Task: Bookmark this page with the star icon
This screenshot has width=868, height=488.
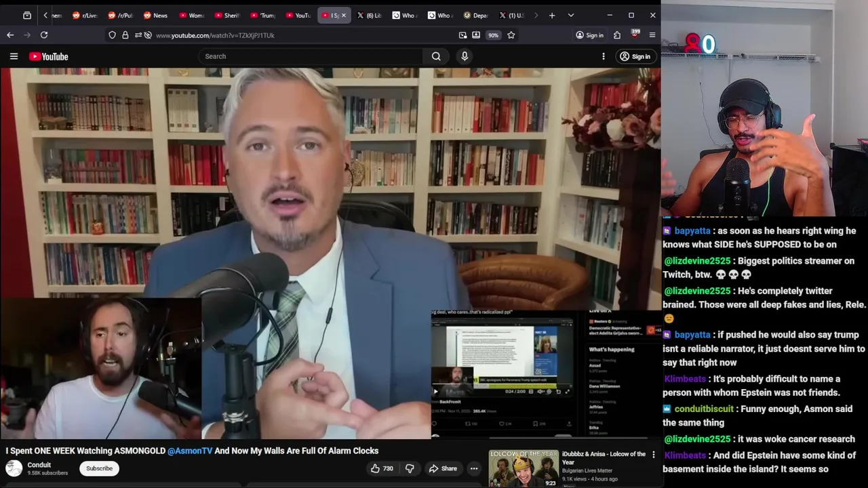Action: [x=511, y=35]
